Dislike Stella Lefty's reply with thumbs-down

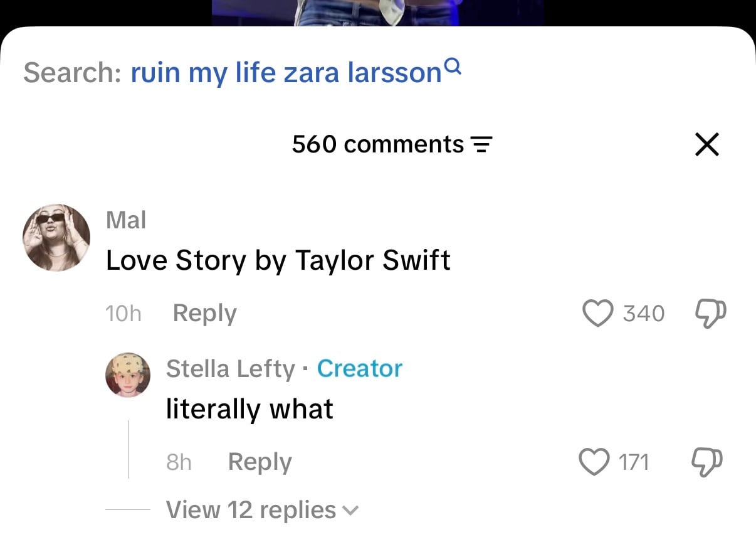[707, 462]
